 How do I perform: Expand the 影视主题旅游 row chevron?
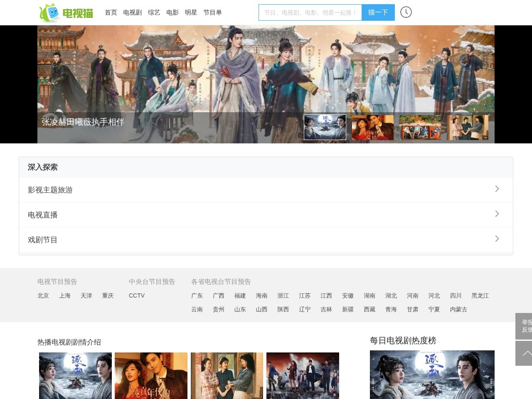497,189
